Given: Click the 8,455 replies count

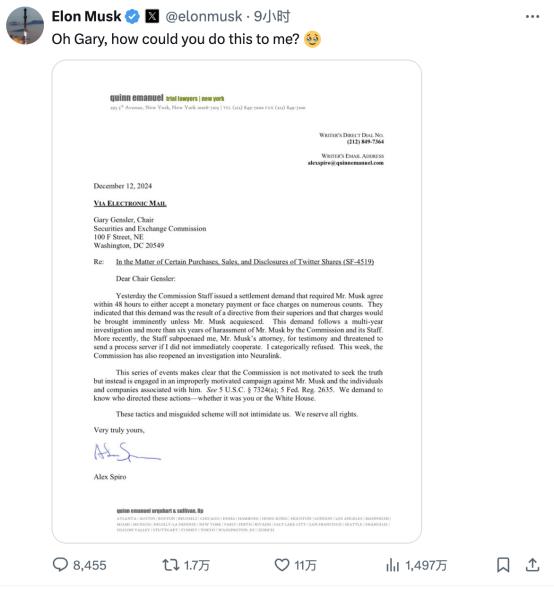Looking at the screenshot, I should 90,565.
